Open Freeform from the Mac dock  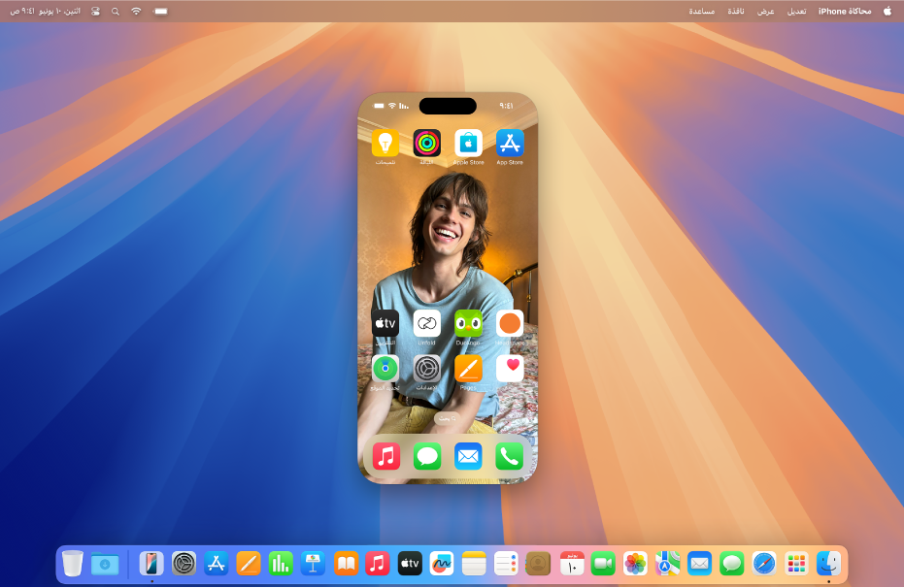coord(442,564)
